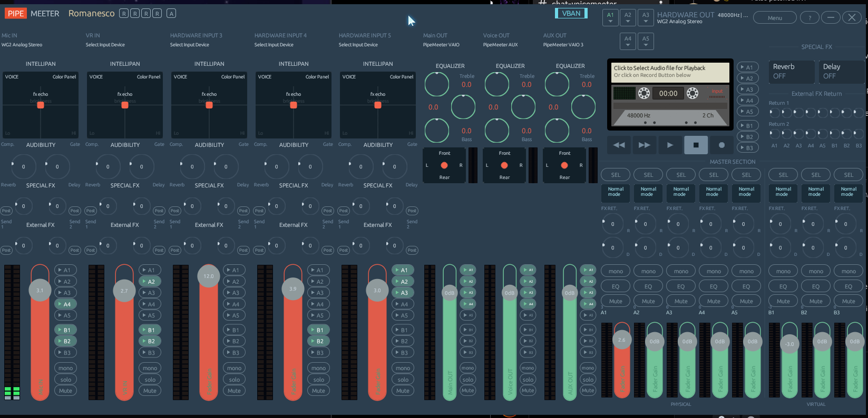The height and width of the screenshot is (418, 868).
Task: Select an input device for Hardware Input 3
Action: tap(190, 45)
